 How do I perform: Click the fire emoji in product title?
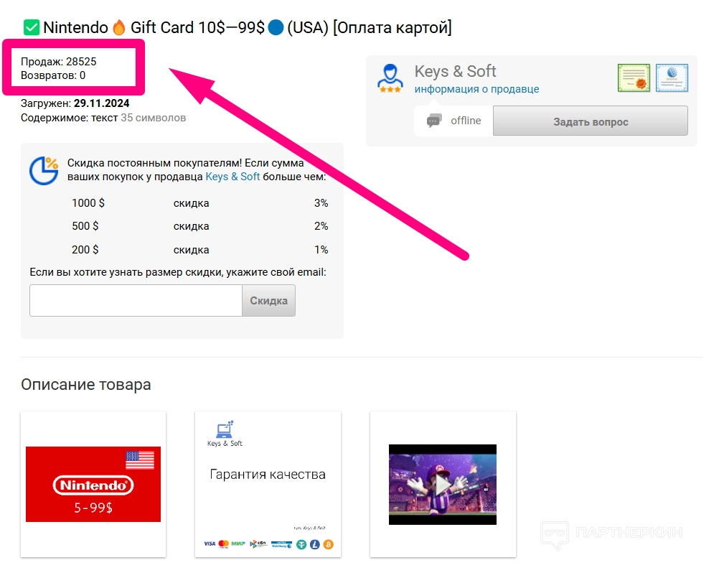pyautogui.click(x=119, y=27)
